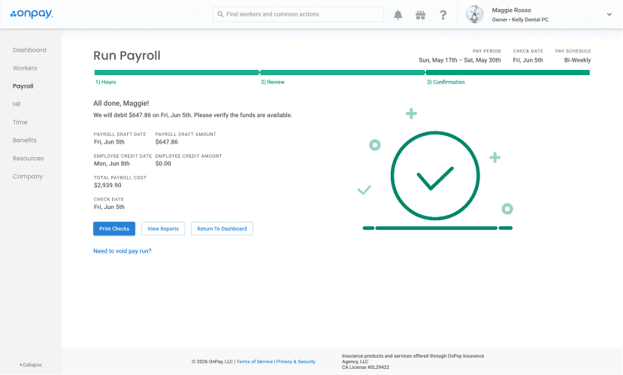623x375 pixels.
Task: Click 'Owner • Kelly Dental PC' text
Action: pos(520,19)
